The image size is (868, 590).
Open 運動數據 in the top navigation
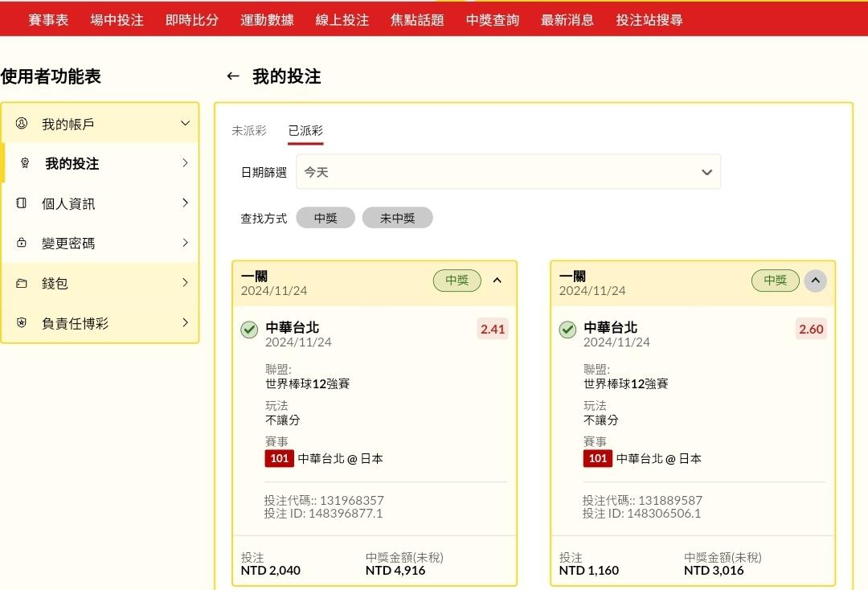coord(267,20)
